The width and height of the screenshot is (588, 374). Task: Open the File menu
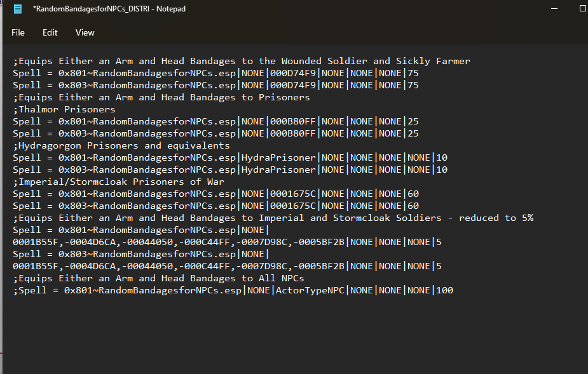point(18,32)
